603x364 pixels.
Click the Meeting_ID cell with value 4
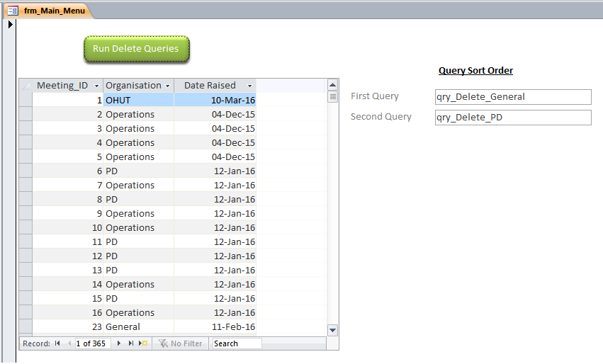click(x=68, y=143)
